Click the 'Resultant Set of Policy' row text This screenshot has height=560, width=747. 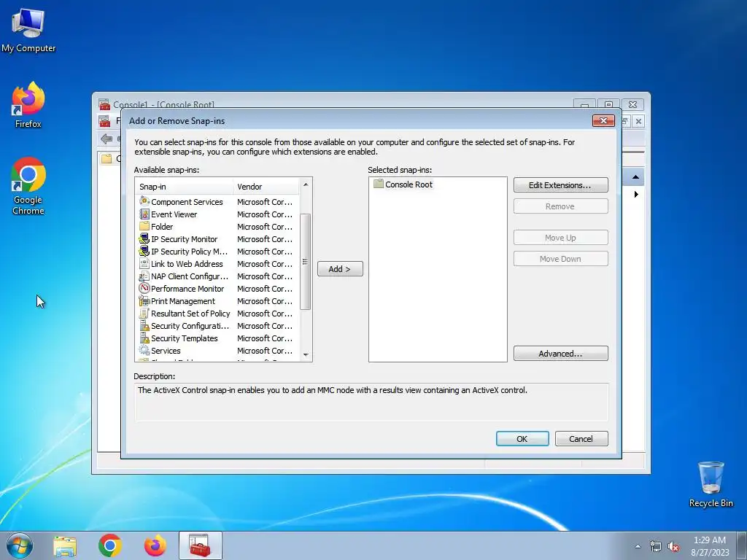tap(190, 314)
